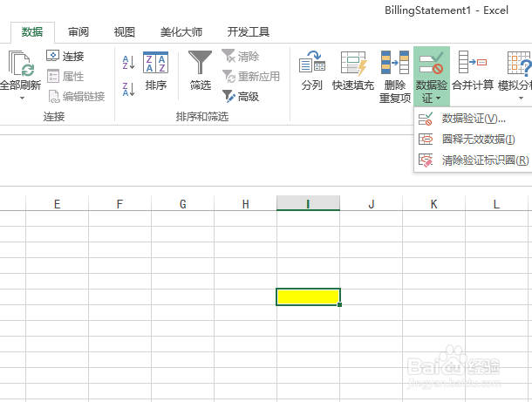Click the 分列 text to columns icon
The image size is (532, 402).
312,62
